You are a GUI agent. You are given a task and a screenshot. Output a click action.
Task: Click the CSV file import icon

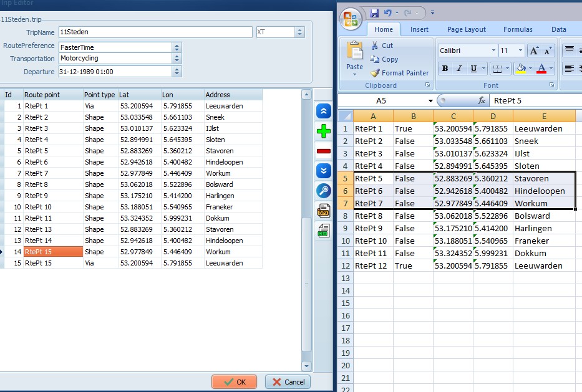click(324, 231)
